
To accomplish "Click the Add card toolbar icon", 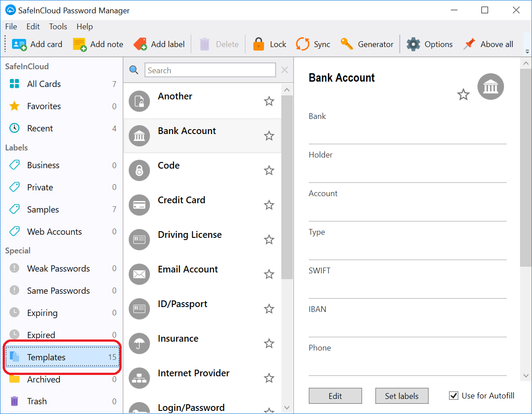I will click(x=19, y=44).
